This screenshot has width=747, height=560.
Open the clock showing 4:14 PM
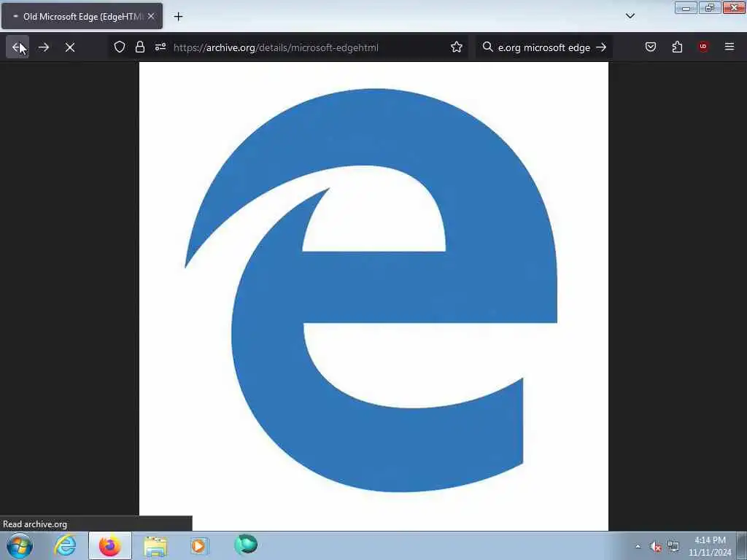[710, 546]
